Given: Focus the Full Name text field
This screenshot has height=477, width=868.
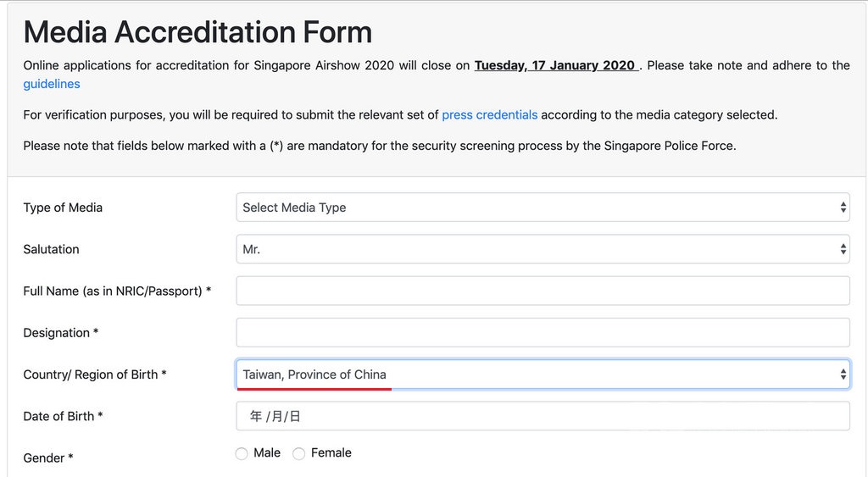Looking at the screenshot, I should click(542, 291).
